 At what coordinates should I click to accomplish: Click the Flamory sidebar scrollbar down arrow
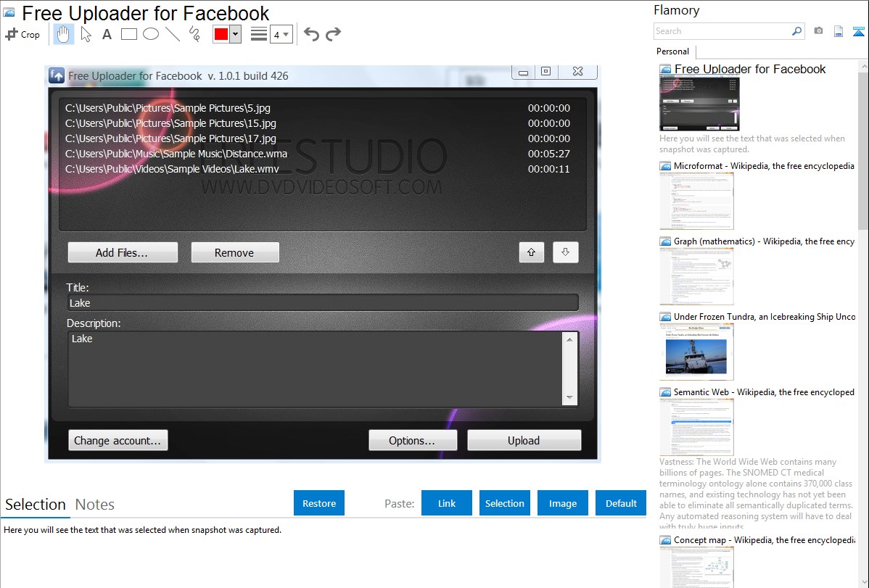coord(863,582)
